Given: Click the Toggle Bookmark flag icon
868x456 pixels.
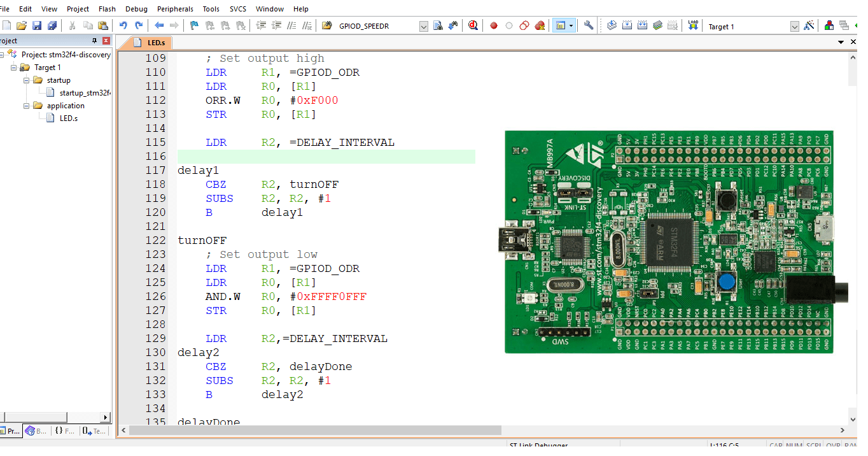Looking at the screenshot, I should (x=194, y=26).
